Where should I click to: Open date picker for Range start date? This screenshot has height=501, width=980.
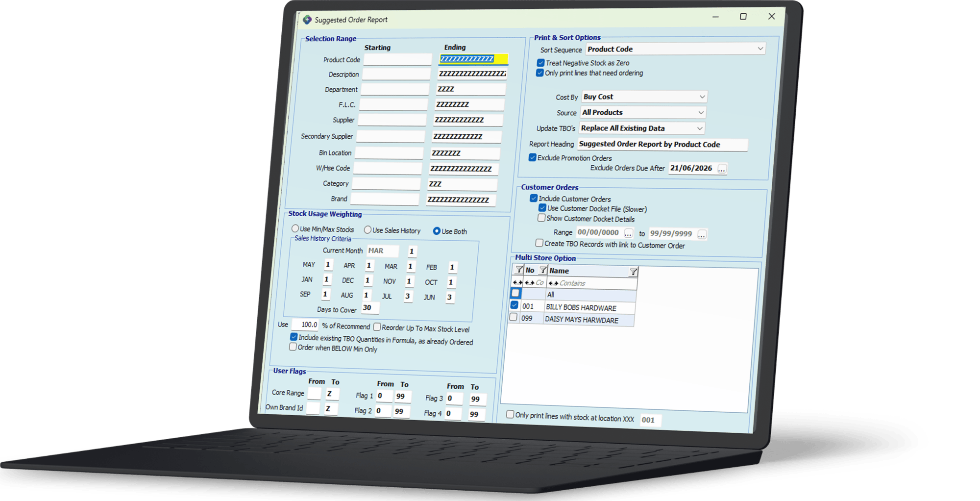coord(628,233)
